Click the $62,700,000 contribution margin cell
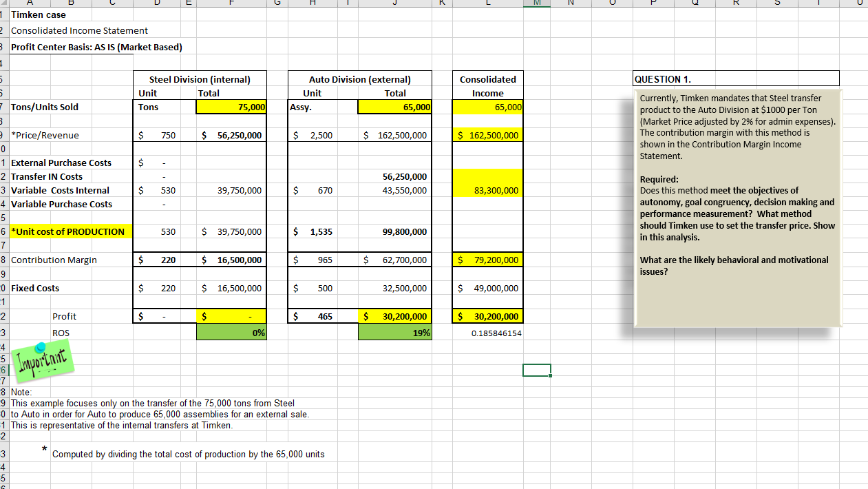The height and width of the screenshot is (489, 868). (x=395, y=260)
